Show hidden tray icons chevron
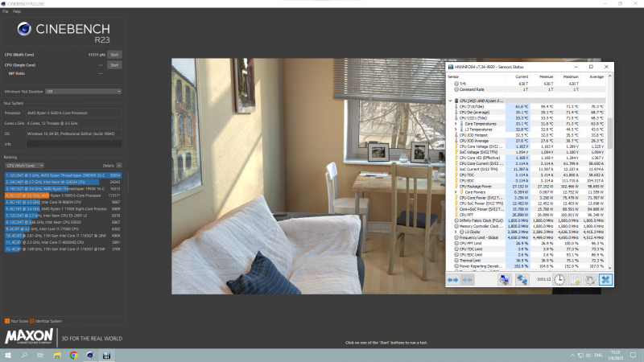This screenshot has width=644, height=362. 572,356
